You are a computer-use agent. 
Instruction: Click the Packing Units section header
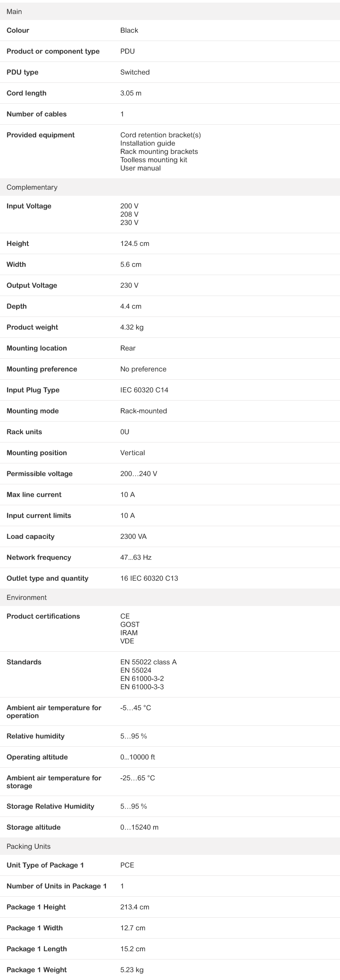28,847
